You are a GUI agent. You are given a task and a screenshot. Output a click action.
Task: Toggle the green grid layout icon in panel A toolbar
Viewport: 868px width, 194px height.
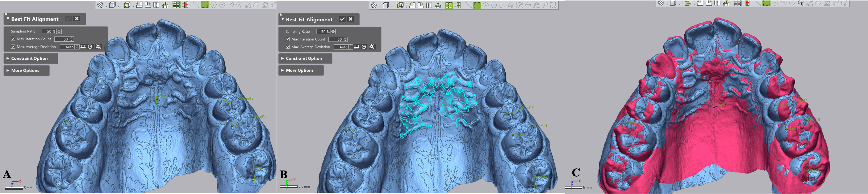click(176, 5)
